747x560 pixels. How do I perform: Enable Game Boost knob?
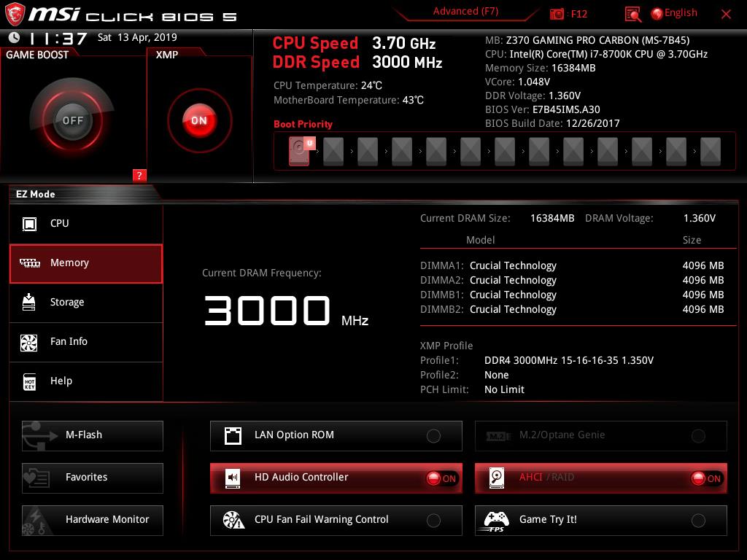(x=72, y=120)
